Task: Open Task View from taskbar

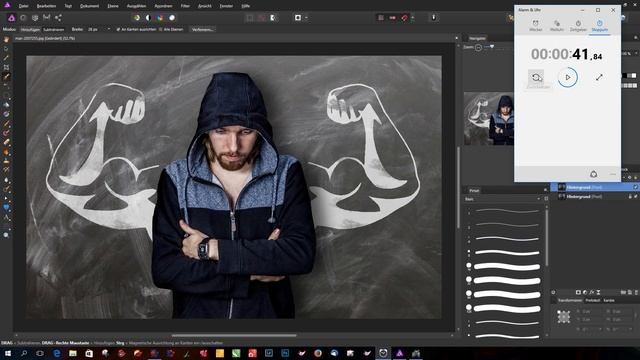Action: pyautogui.click(x=40, y=353)
